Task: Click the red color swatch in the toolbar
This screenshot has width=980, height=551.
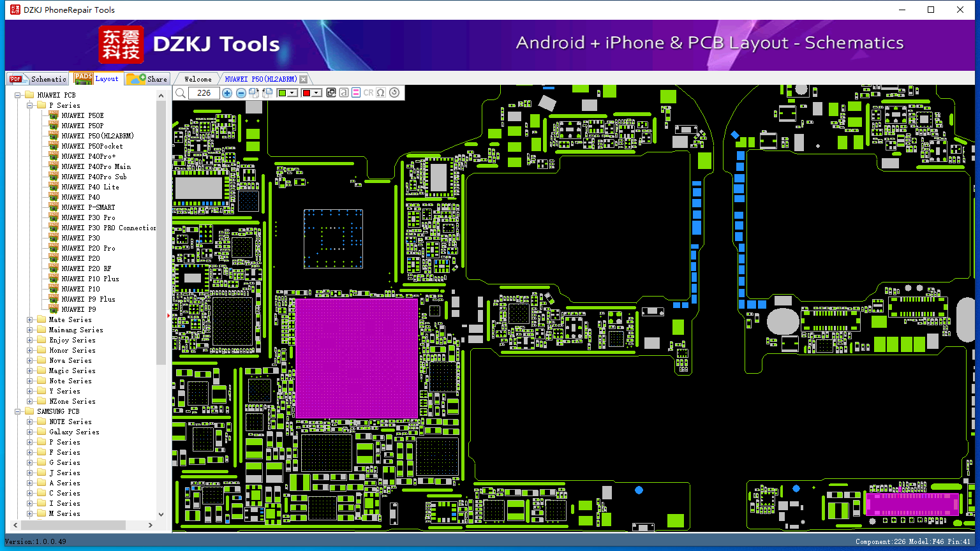Action: point(306,93)
